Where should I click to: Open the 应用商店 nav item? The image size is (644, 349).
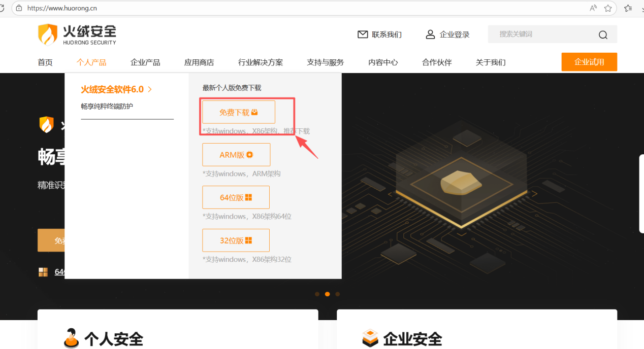tap(199, 62)
